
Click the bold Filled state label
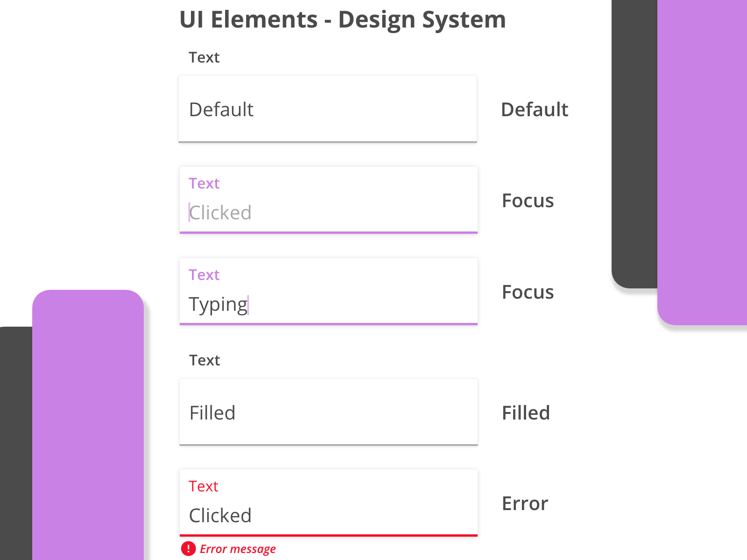(526, 413)
